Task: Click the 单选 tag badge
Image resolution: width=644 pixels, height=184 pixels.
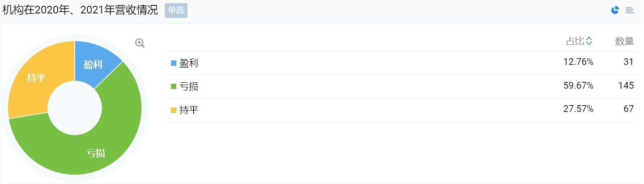Action: click(176, 11)
